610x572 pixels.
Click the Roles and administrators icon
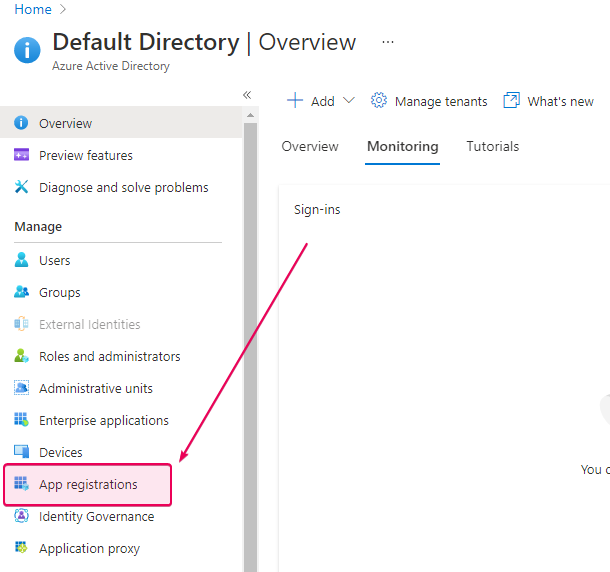click(x=21, y=356)
